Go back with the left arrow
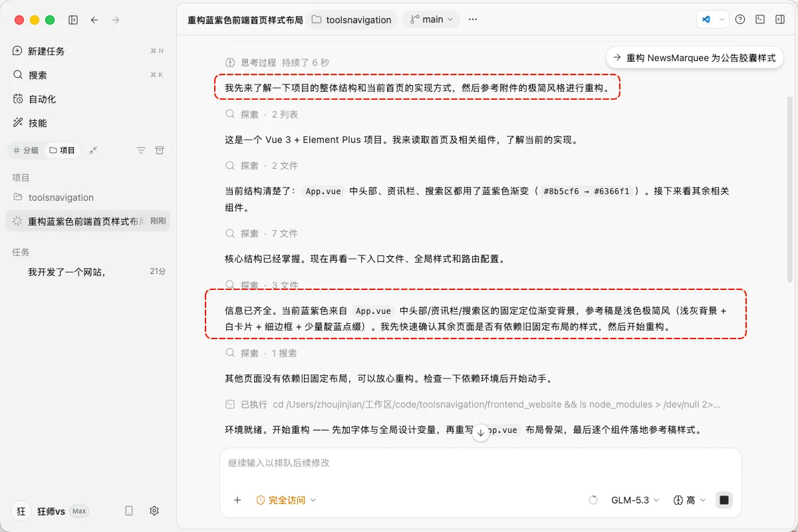 click(94, 20)
